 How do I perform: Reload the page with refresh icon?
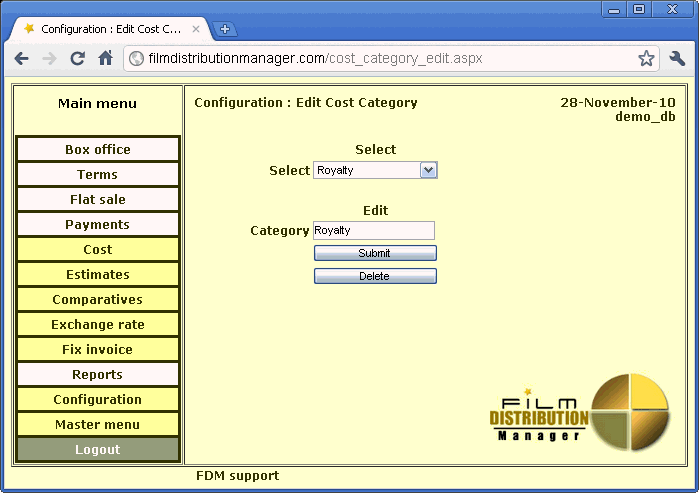coord(77,58)
